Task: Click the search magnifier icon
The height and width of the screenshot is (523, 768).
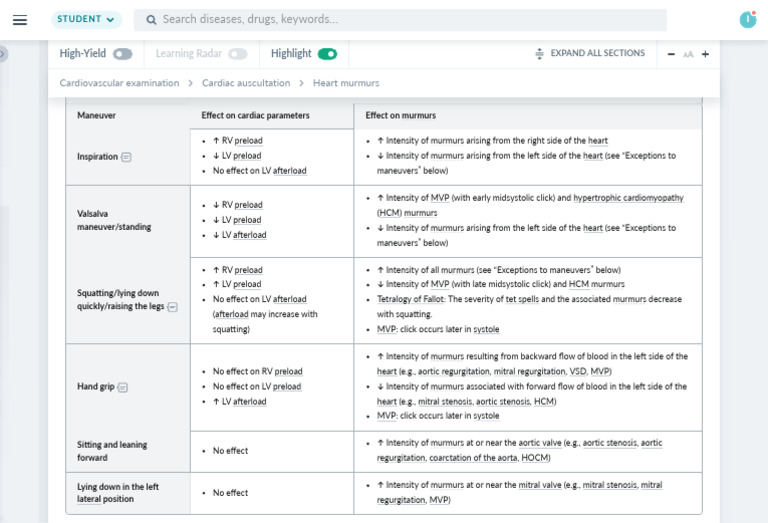Action: [x=150, y=20]
